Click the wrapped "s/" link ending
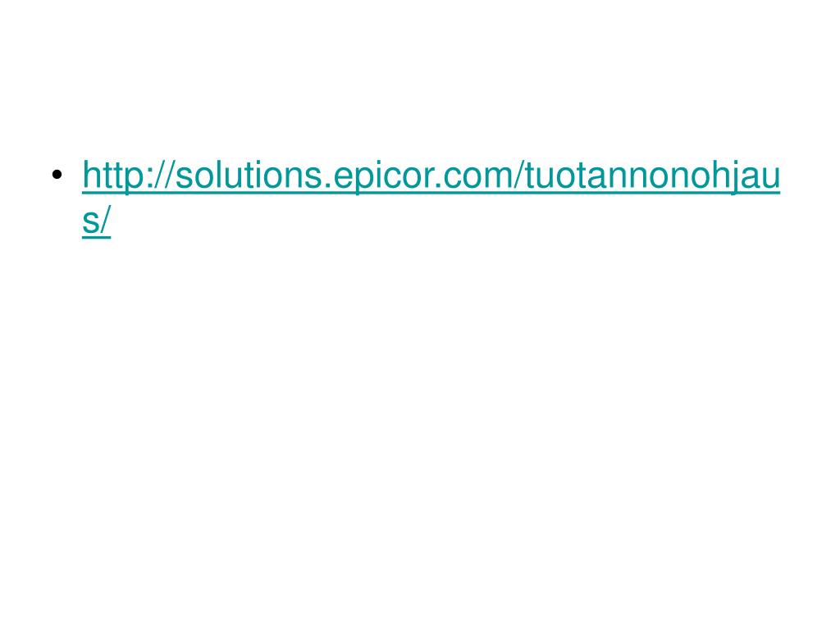Screen dimensions: 840x630 [97, 221]
